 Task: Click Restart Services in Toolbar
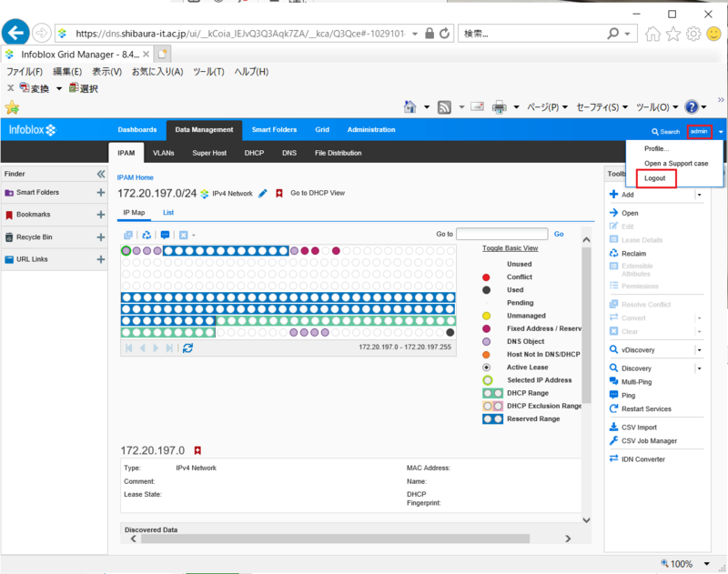646,408
